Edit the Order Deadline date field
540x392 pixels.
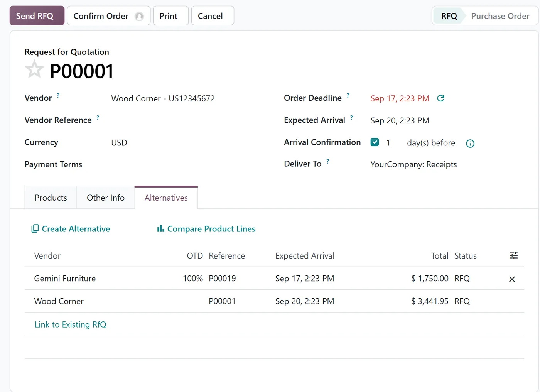400,98
